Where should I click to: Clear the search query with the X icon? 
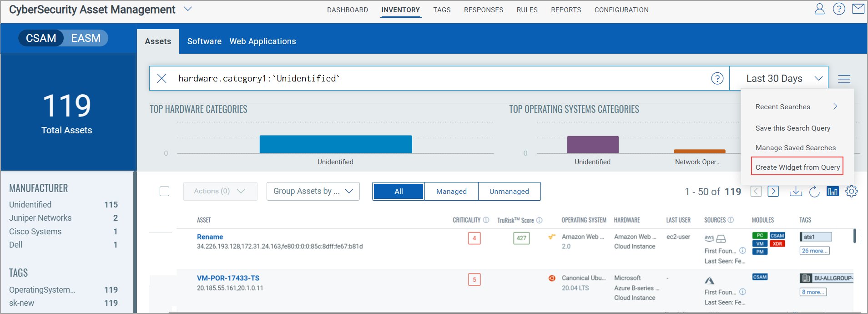click(x=161, y=78)
